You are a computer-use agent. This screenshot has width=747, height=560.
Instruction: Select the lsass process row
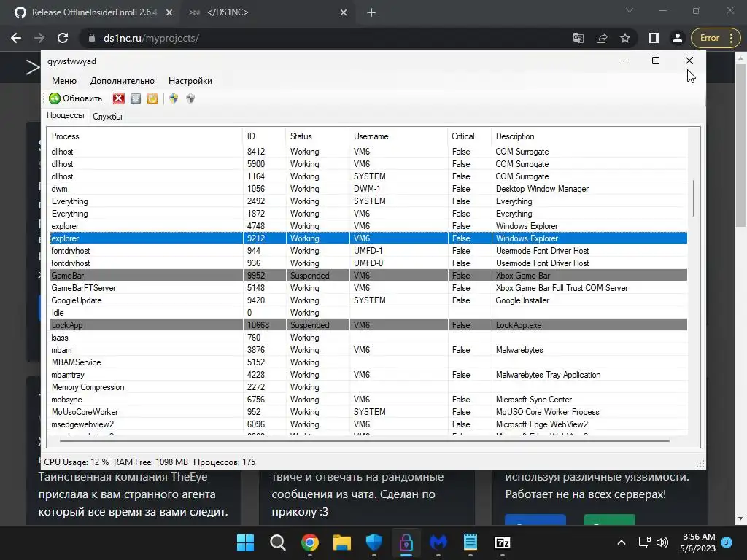click(368, 337)
